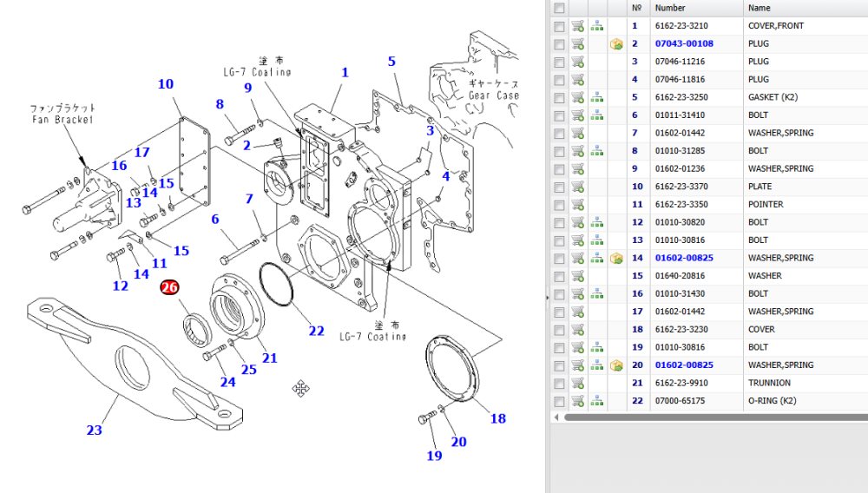Add TRUNNION 6162-23-9910 to cart
This screenshot has width=868, height=493.
click(x=578, y=383)
